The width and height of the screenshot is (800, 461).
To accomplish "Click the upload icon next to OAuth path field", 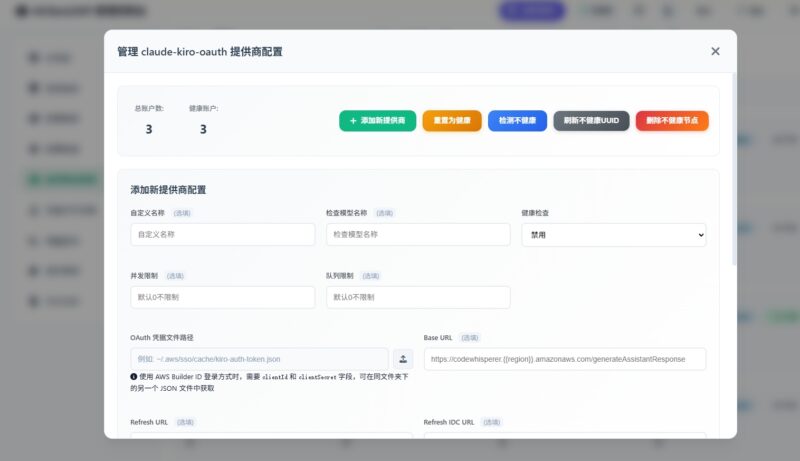I will tap(403, 359).
